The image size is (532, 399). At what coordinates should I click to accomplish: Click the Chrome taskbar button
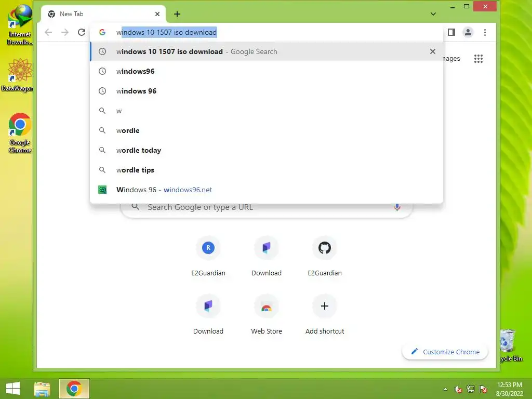[x=74, y=389]
